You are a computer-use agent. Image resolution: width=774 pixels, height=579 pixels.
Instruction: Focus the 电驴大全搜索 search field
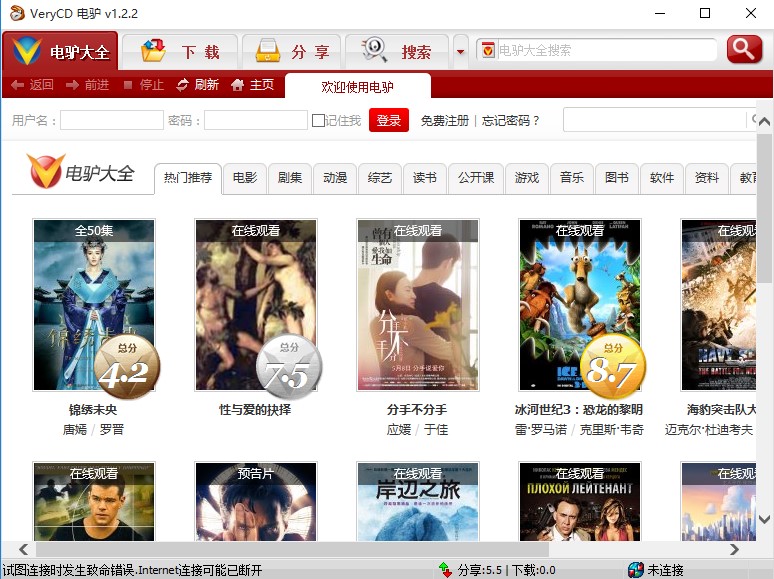(606, 50)
